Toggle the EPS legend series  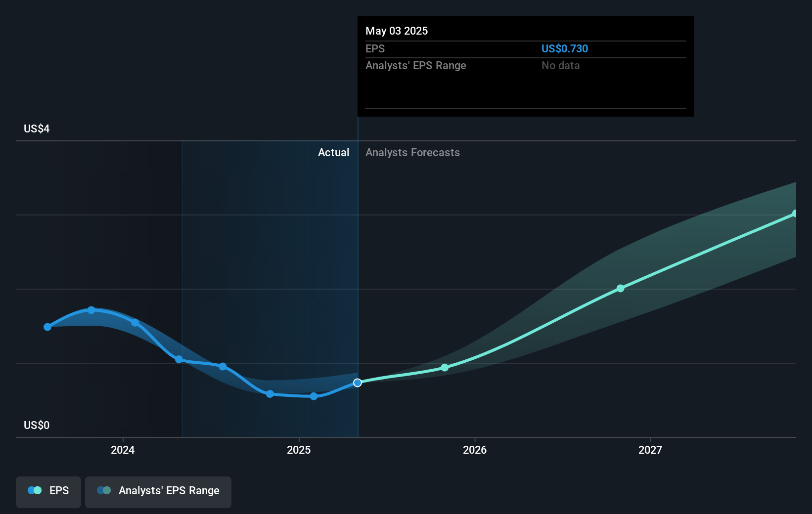tap(48, 492)
